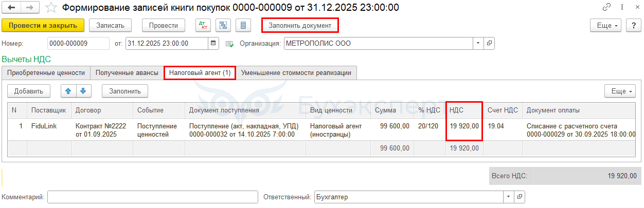The height and width of the screenshot is (208, 644).
Task: Click the Всего НДС total value
Action: [622, 176]
